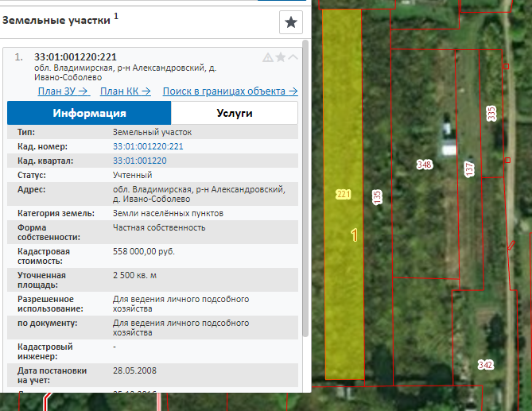The height and width of the screenshot is (411, 532).
Task: Click value 558 000,00 руб.
Action: tap(144, 252)
